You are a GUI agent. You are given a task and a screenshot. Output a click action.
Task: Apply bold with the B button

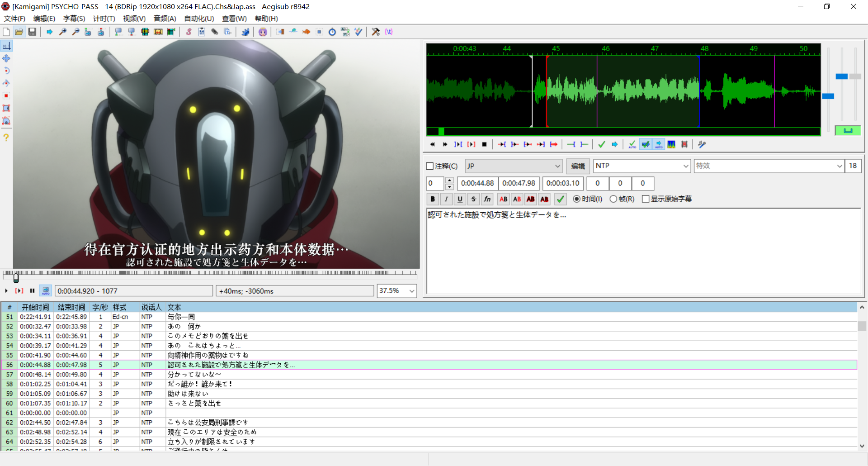click(x=433, y=199)
